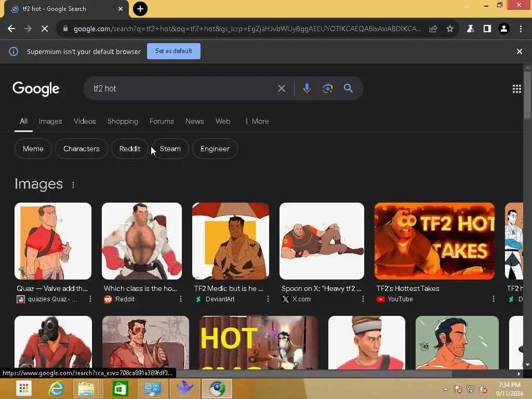Select the All results tab
Image resolution: width=532 pixels, height=399 pixels.
[x=23, y=121]
